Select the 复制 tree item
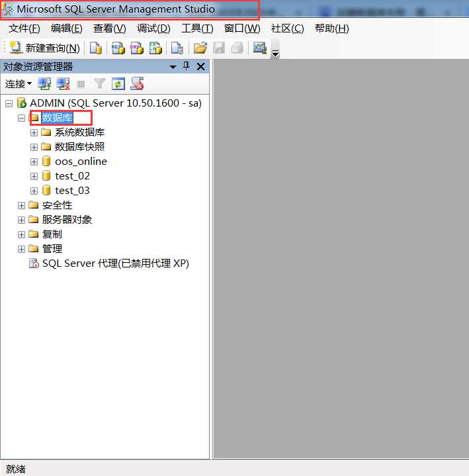 [x=52, y=234]
